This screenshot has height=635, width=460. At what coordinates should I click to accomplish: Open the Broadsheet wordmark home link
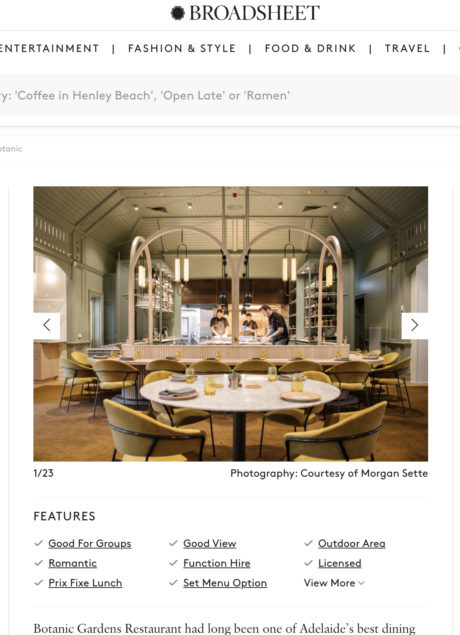pyautogui.click(x=254, y=13)
